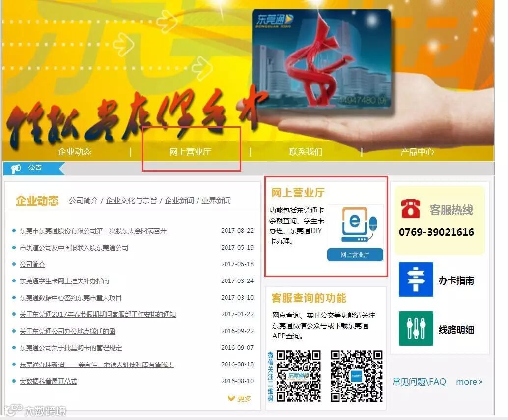
Task: Click the blue 网上营业厅 button
Action: (x=355, y=255)
